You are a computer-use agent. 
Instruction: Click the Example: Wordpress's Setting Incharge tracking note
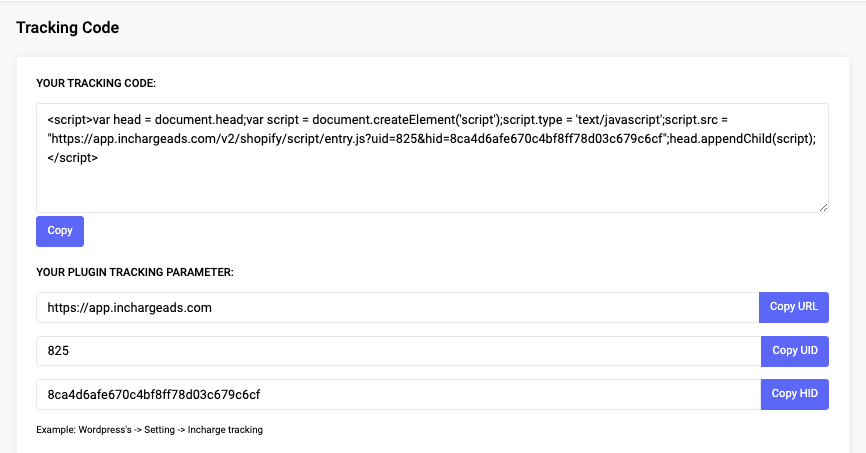[150, 430]
